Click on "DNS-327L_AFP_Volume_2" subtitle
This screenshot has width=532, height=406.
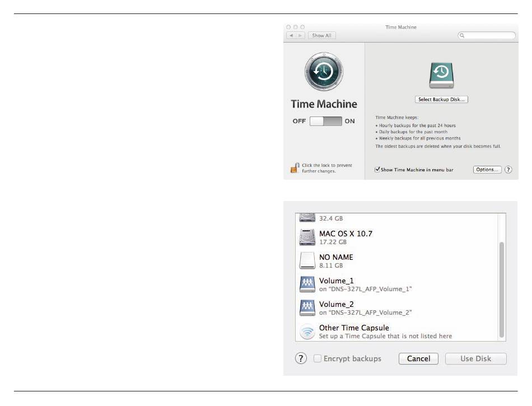click(366, 312)
